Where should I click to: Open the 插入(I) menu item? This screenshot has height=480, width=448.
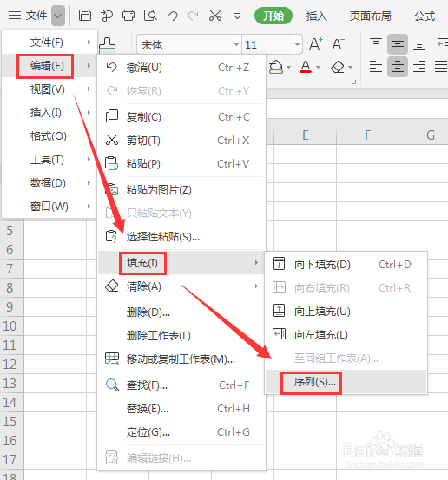(49, 113)
